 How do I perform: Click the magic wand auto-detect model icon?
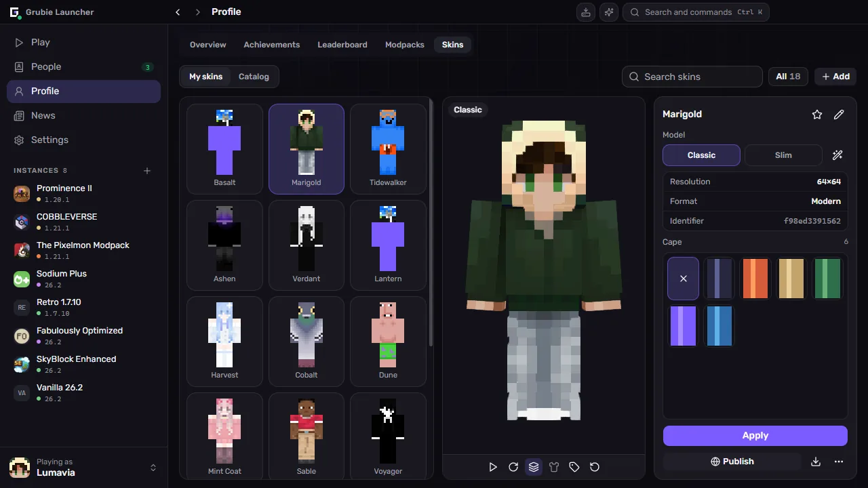coord(837,155)
